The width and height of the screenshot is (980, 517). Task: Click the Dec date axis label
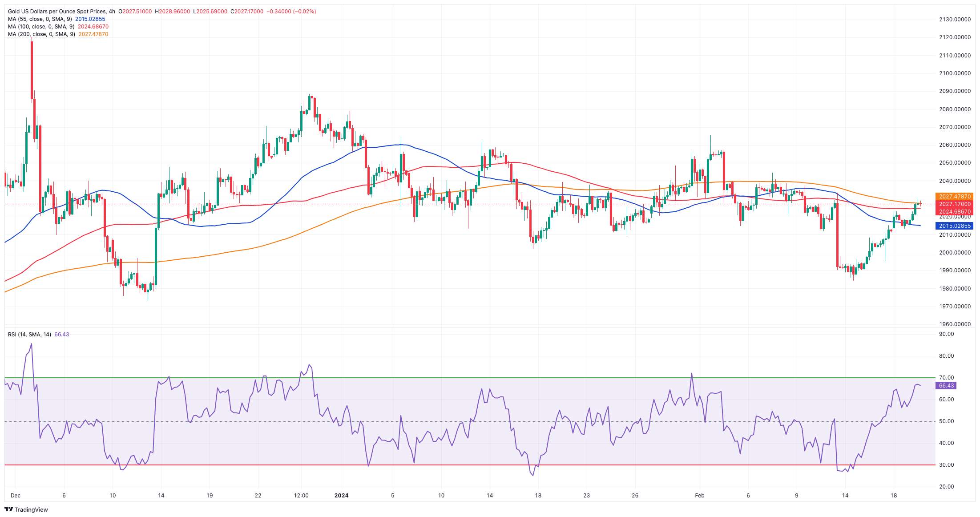point(16,496)
